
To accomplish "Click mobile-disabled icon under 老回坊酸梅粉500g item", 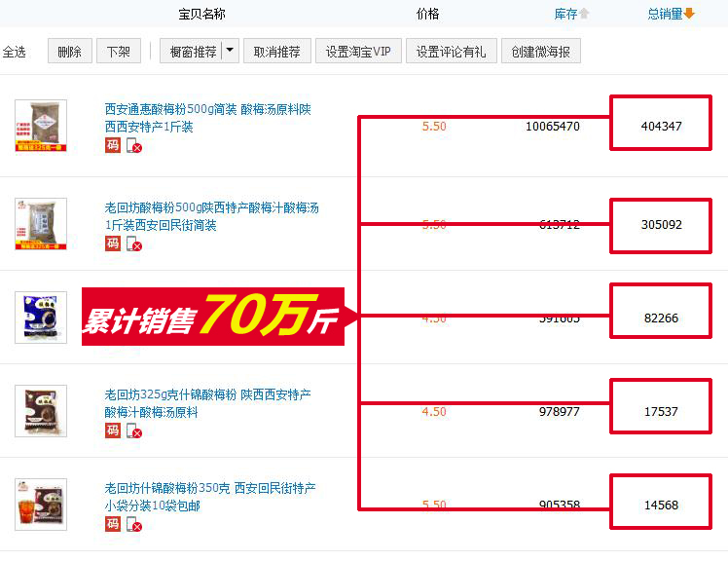I will [134, 244].
